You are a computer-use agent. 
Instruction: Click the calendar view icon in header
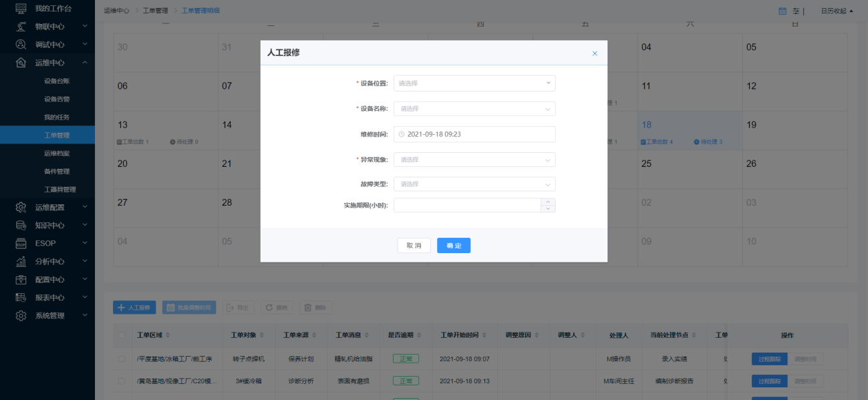click(782, 11)
